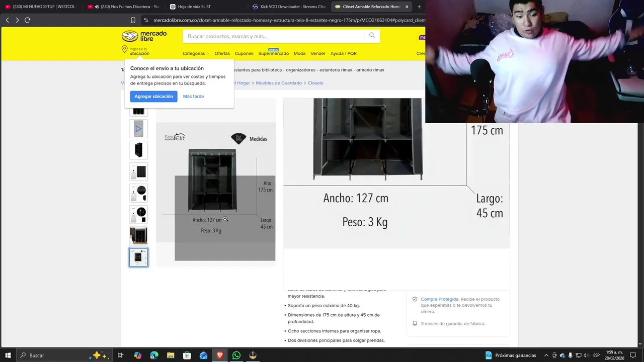
Task: Open Ofertas in the navigation
Action: coord(222,53)
